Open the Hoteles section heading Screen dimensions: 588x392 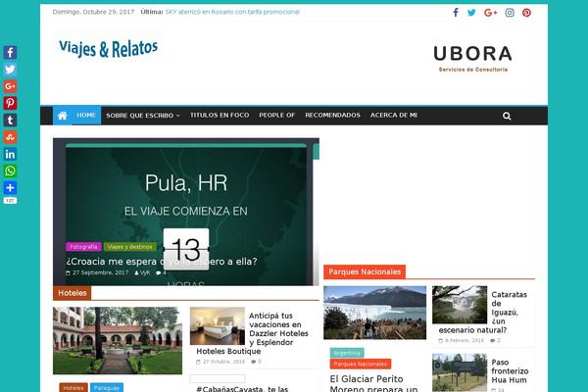click(72, 293)
